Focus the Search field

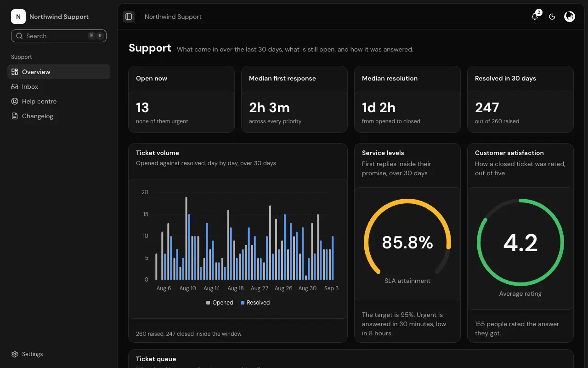point(59,36)
